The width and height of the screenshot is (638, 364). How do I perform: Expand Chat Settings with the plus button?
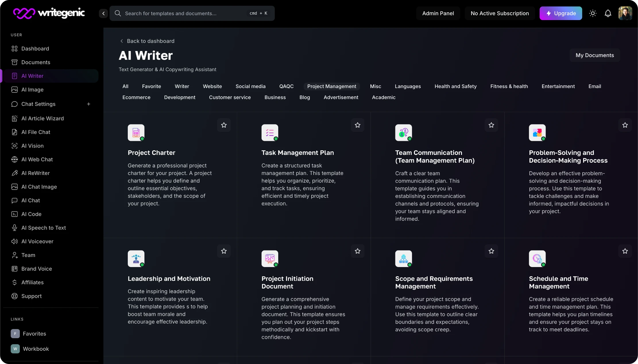point(89,104)
